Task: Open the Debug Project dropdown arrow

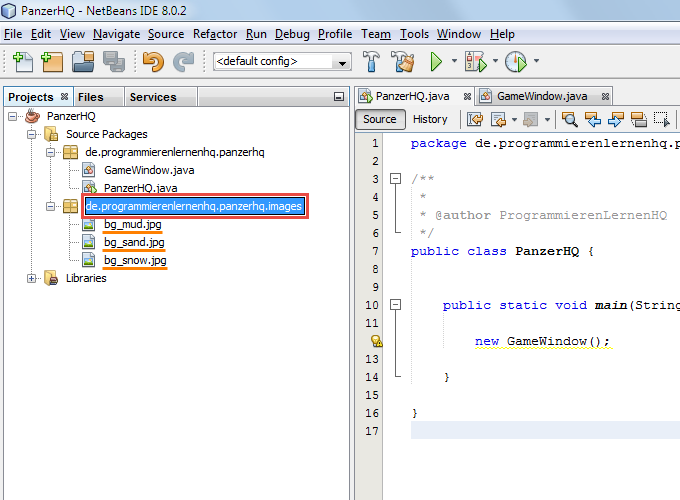Action: click(495, 61)
